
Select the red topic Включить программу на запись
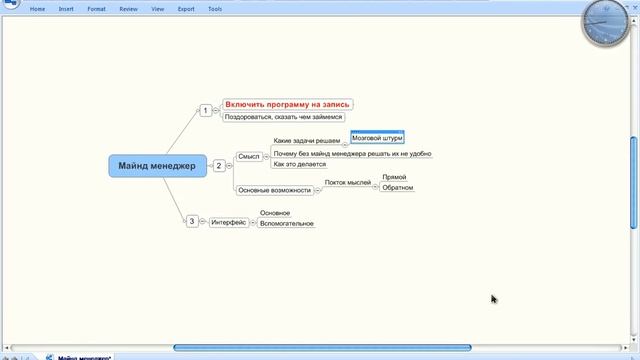(287, 104)
